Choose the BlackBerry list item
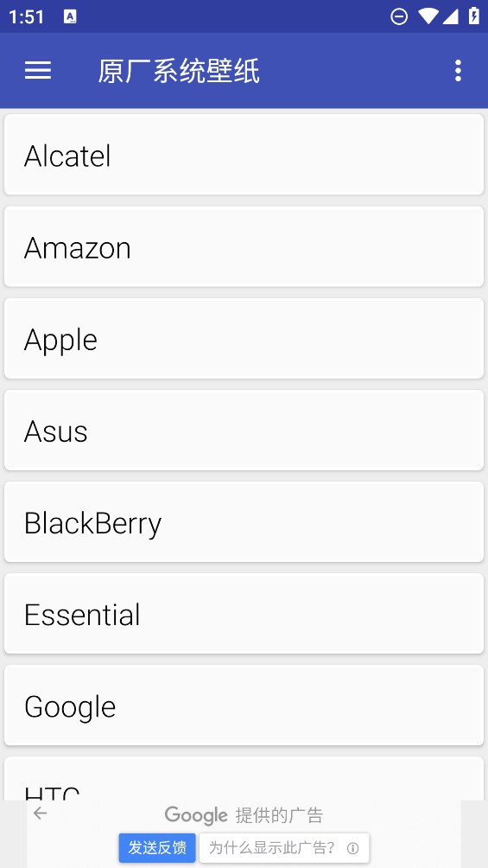The image size is (488, 868). point(244,522)
